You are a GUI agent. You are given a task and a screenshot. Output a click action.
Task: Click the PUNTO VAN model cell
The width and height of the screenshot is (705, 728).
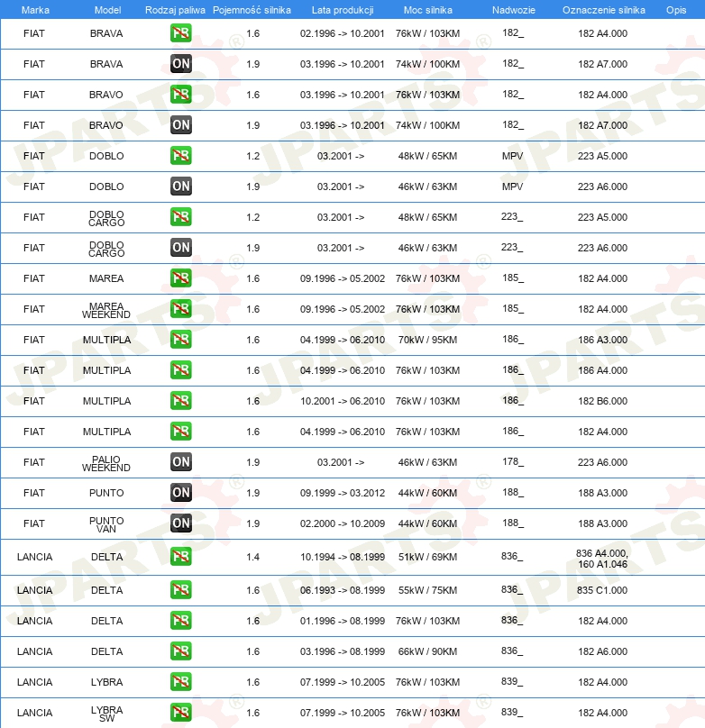pos(106,524)
